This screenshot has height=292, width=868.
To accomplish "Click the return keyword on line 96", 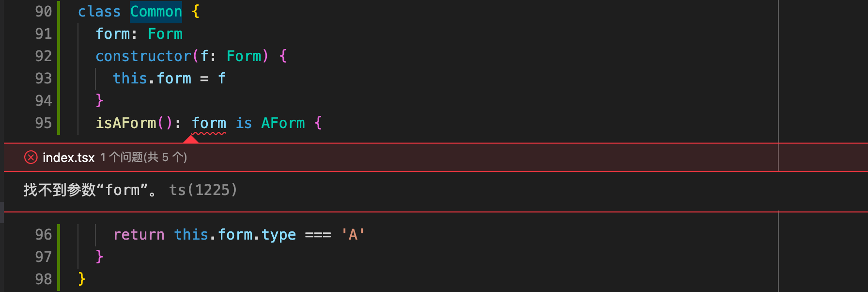I will (x=139, y=235).
